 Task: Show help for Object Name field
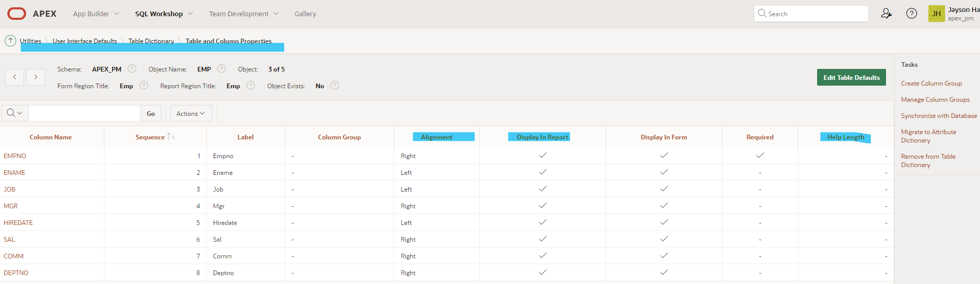[x=221, y=69]
